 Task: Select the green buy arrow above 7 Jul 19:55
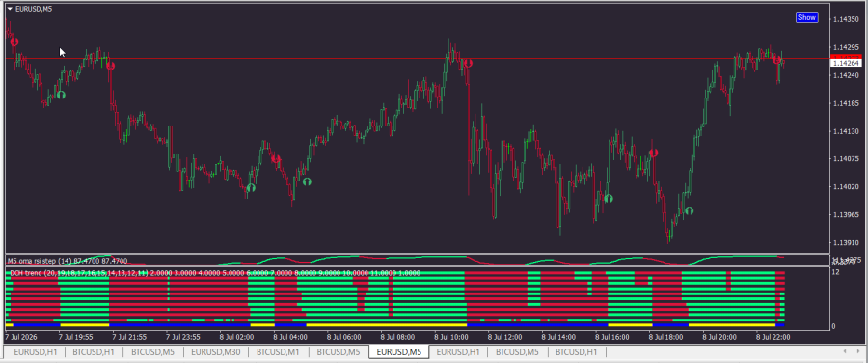pyautogui.click(x=61, y=95)
